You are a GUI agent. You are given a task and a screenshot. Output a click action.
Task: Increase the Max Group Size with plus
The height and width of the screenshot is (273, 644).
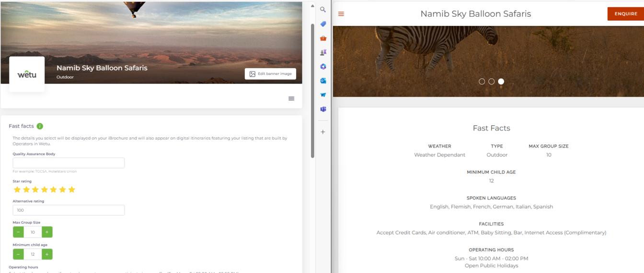(47, 232)
